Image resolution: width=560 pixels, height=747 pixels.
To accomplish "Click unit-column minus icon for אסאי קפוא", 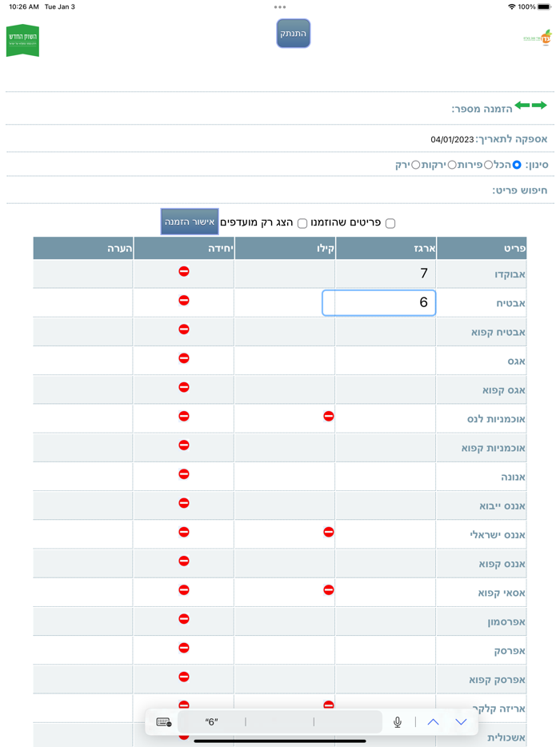I will tap(184, 589).
